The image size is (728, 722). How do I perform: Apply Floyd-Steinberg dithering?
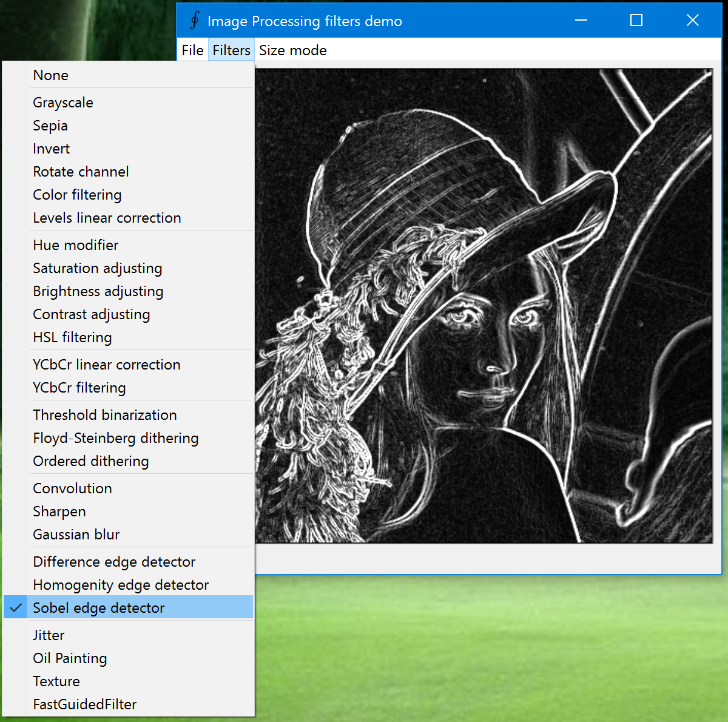(x=115, y=437)
